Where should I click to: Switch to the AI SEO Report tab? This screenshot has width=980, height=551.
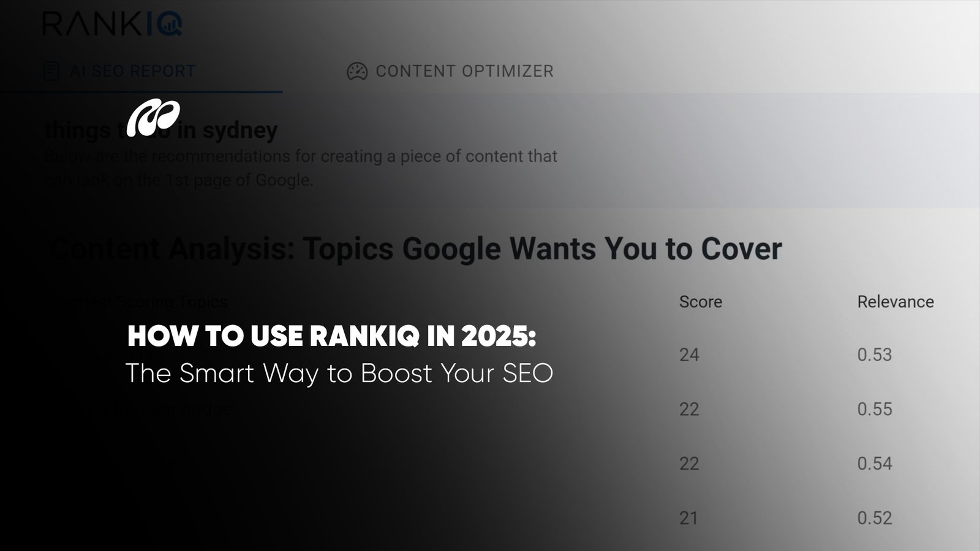[132, 71]
